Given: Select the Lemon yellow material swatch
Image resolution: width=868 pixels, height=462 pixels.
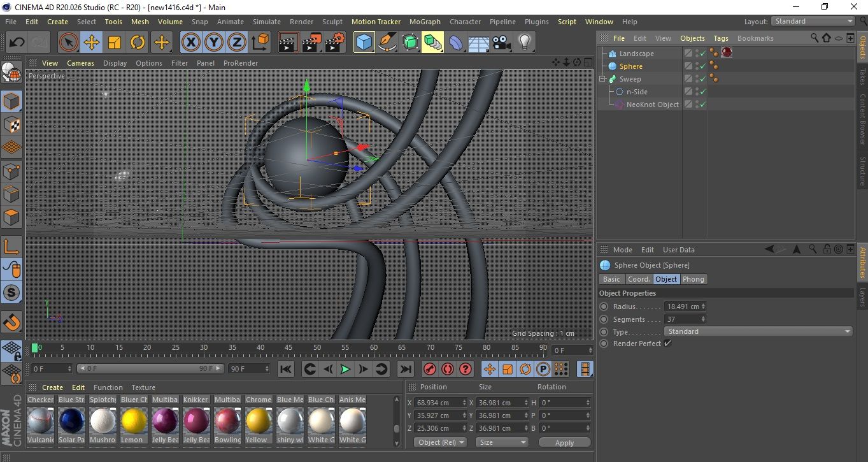Looking at the screenshot, I should click(134, 421).
